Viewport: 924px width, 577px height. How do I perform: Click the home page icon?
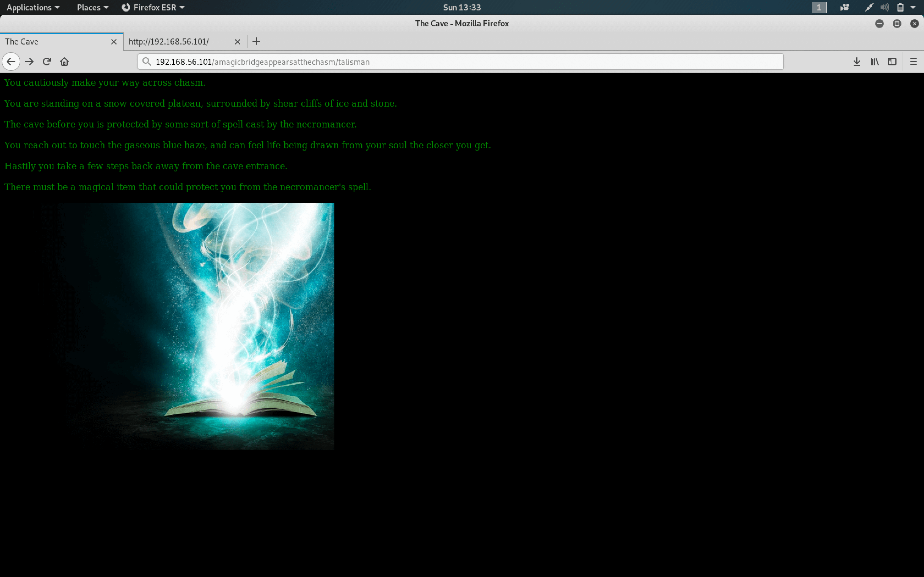[x=65, y=61]
